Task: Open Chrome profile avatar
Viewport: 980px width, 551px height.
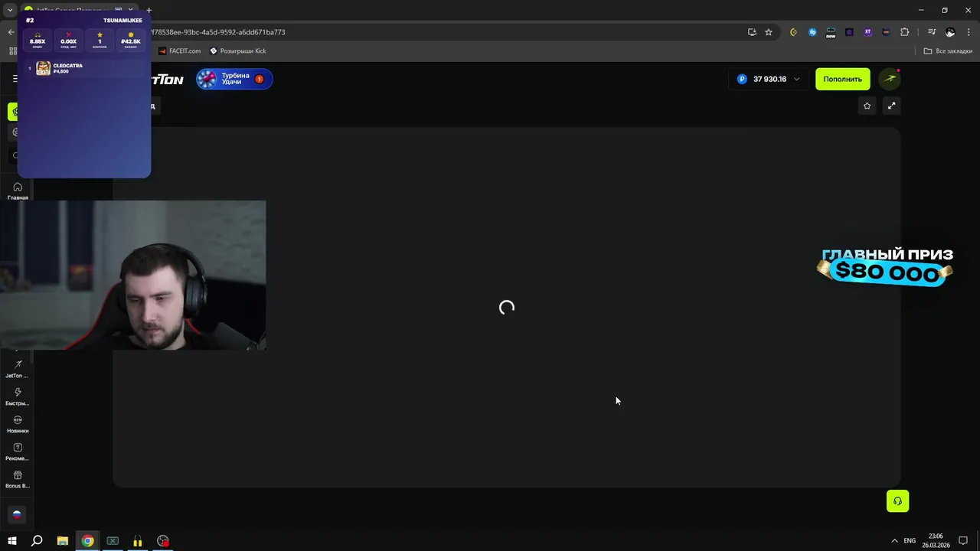Action: [950, 32]
